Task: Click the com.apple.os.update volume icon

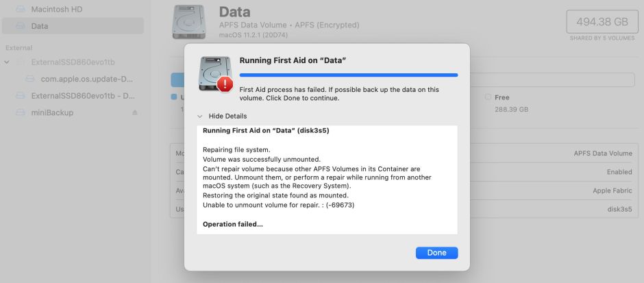Action: pyautogui.click(x=30, y=79)
